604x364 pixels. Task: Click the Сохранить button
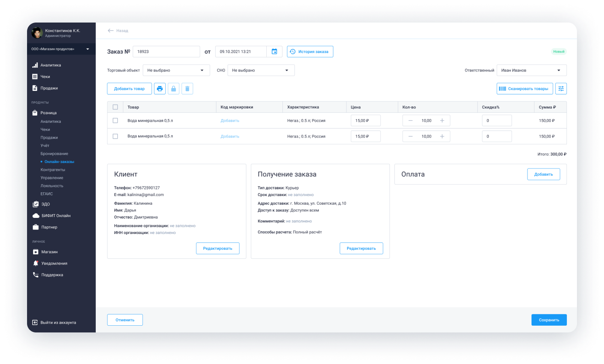pos(549,320)
